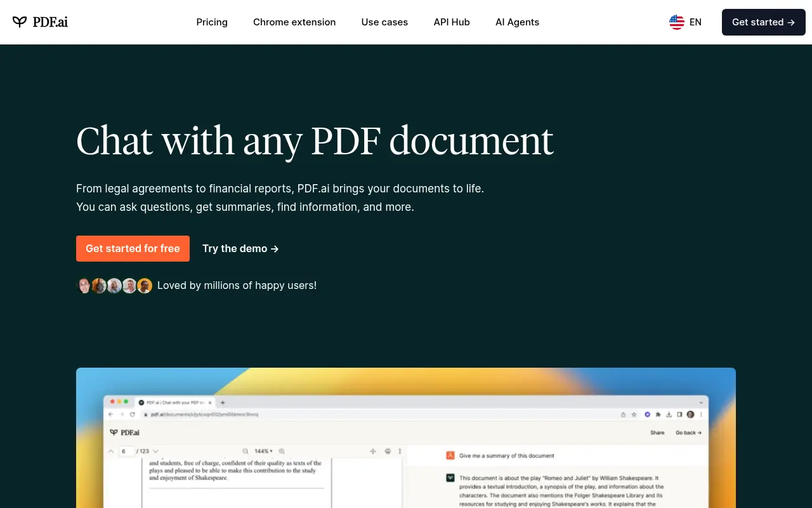Viewport: 812px width, 508px height.
Task: Select the Pricing menu item
Action: [212, 22]
